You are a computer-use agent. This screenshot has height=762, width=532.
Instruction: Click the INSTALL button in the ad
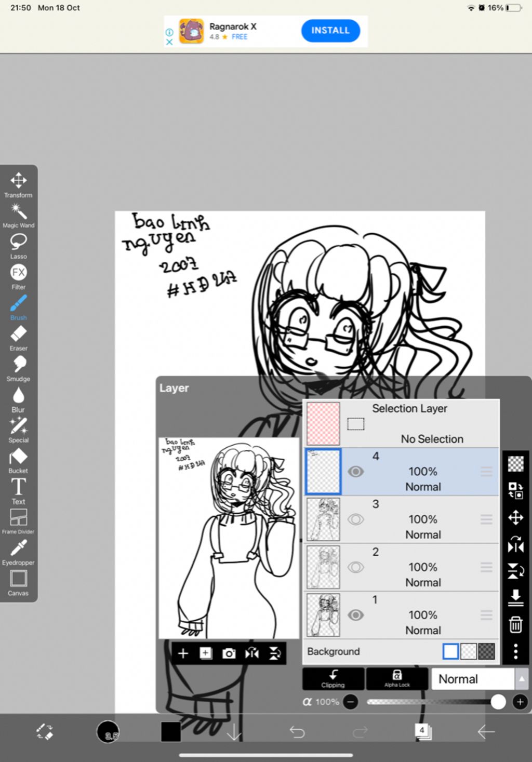click(x=330, y=31)
